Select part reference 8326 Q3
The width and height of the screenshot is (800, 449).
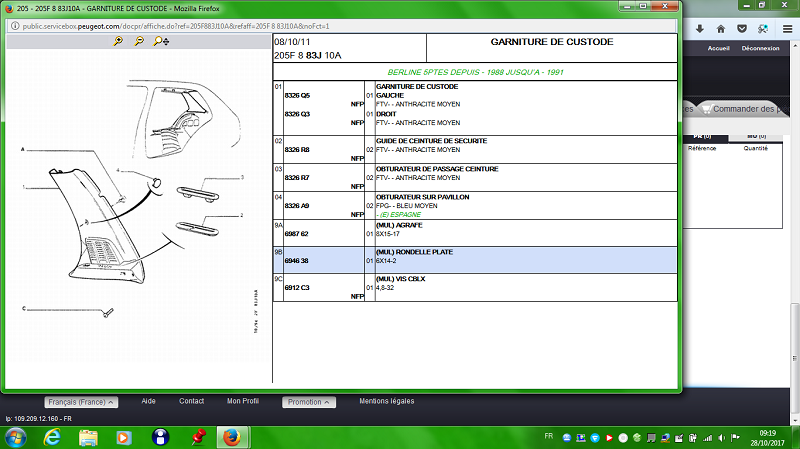click(x=297, y=114)
